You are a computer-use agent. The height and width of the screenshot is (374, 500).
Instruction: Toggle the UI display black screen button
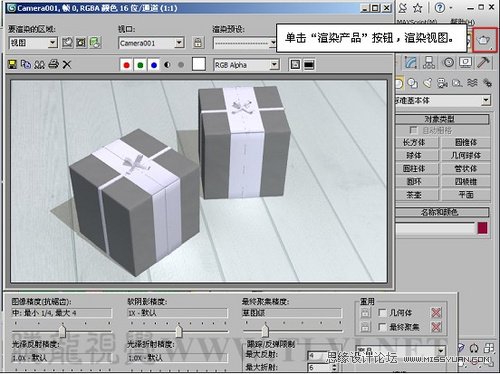[309, 65]
